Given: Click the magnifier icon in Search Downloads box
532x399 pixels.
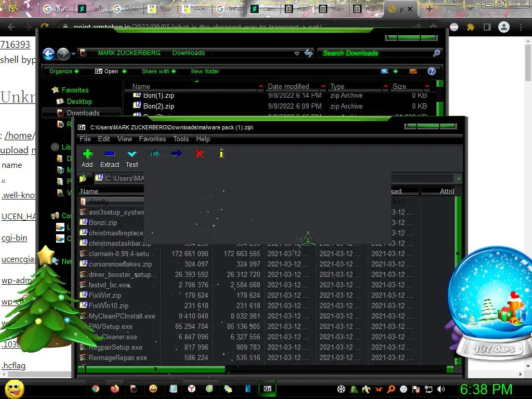Looking at the screenshot, I should point(436,53).
